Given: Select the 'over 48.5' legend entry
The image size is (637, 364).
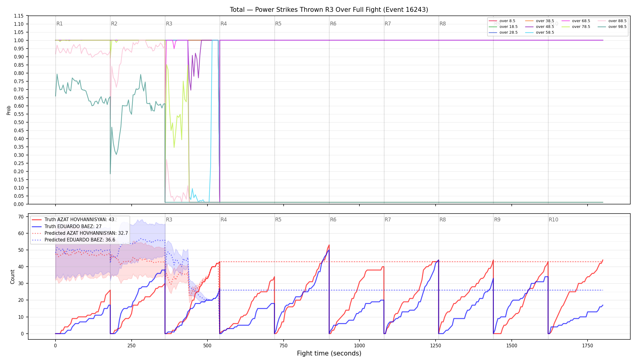Looking at the screenshot, I should 540,27.
